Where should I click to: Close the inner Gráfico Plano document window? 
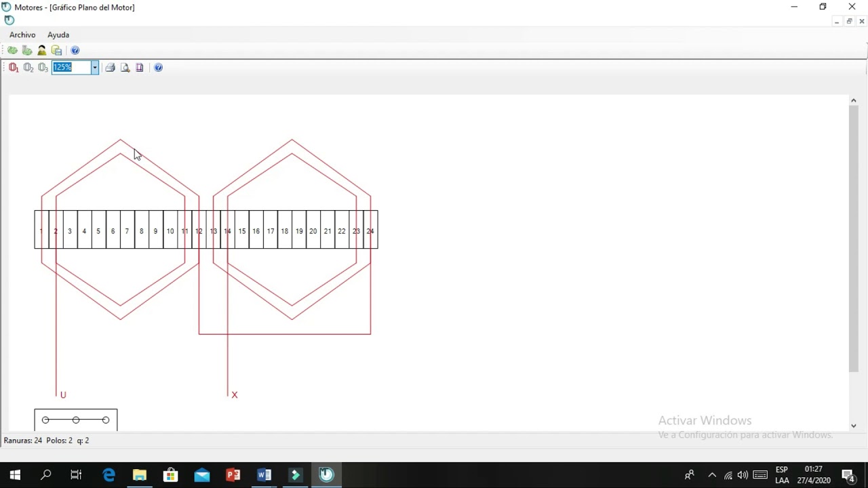(861, 21)
